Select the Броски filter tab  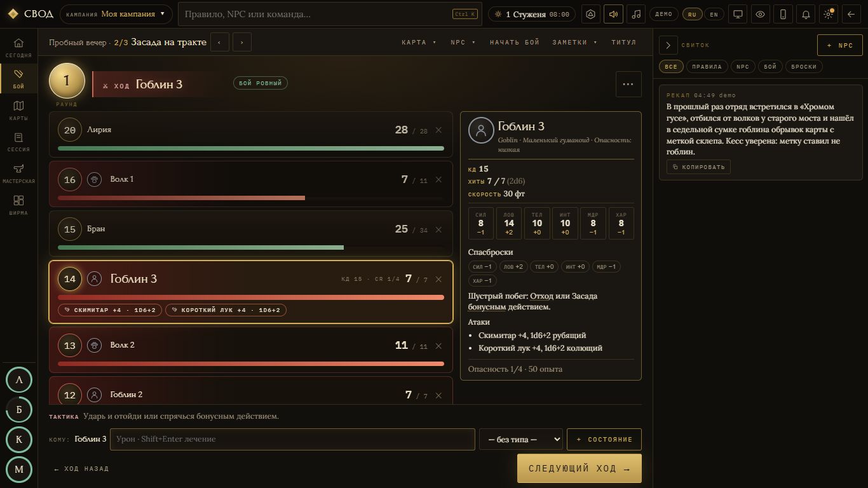pos(804,66)
